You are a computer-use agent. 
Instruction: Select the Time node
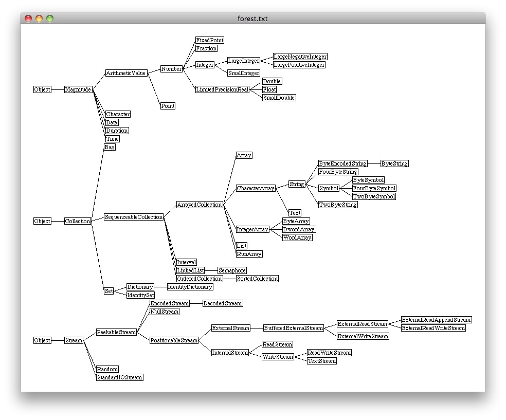tap(113, 139)
